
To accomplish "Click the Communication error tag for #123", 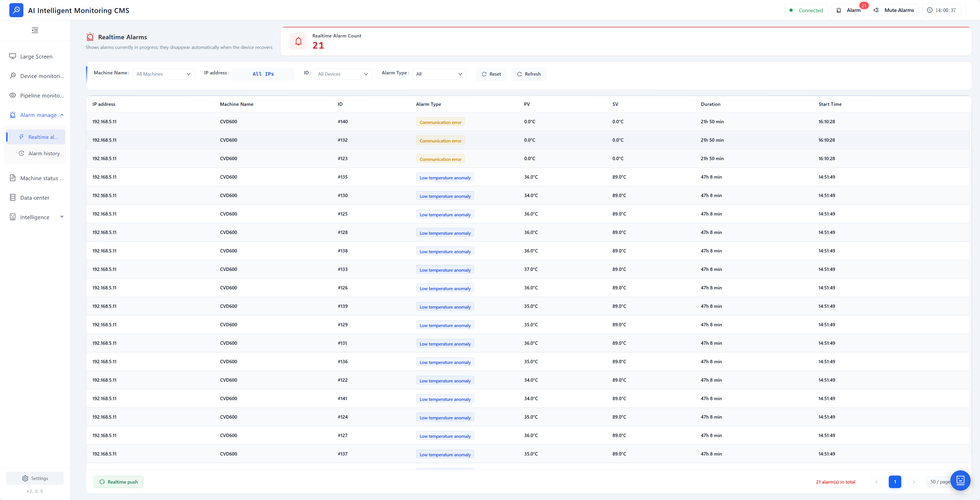I will click(x=440, y=159).
